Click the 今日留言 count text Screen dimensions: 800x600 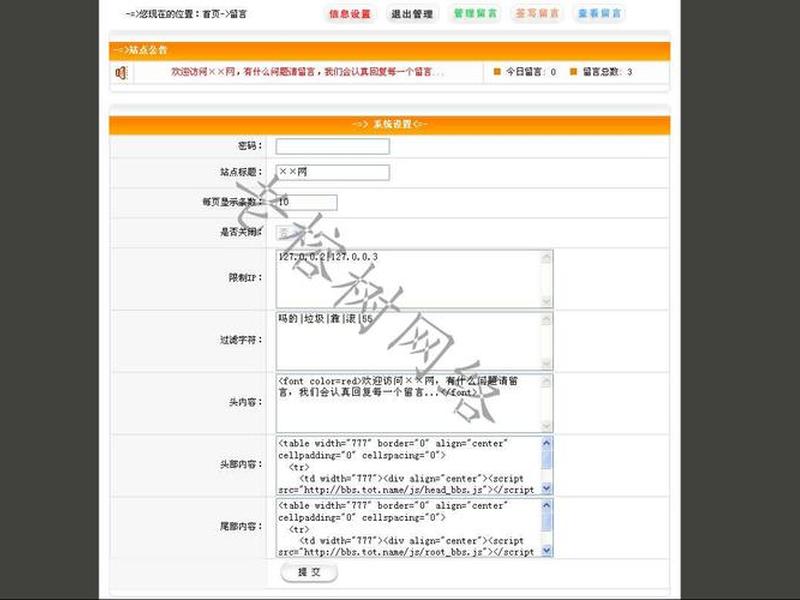click(531, 72)
